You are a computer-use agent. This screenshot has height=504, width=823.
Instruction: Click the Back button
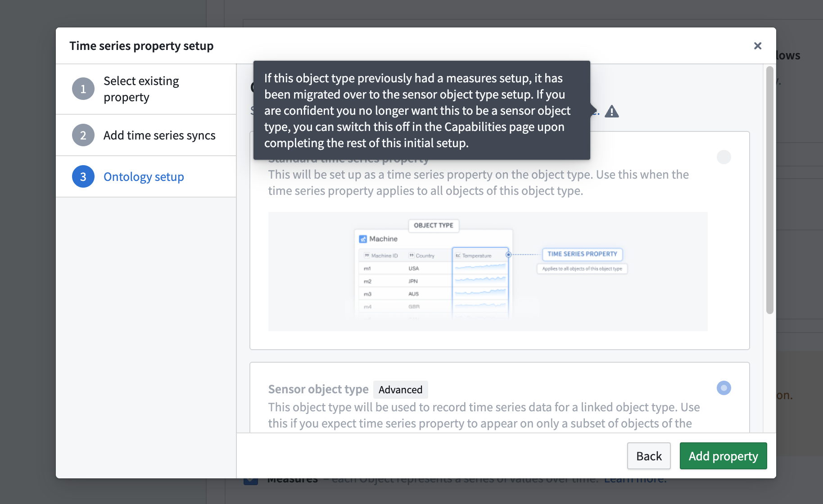(x=648, y=456)
